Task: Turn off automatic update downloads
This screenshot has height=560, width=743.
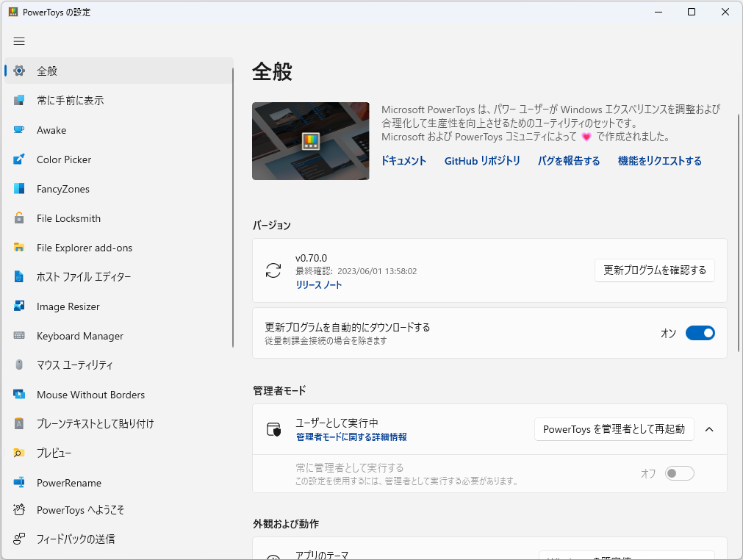Action: click(700, 333)
